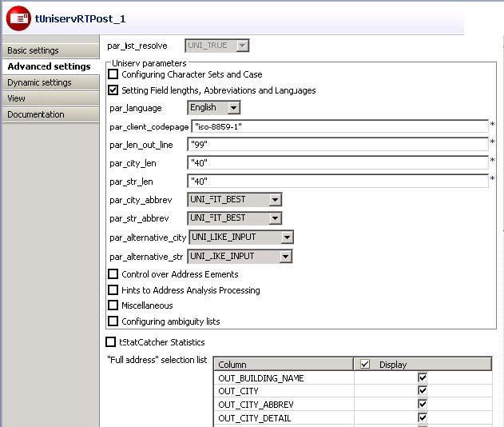Expand the par_city_abbrev dropdown
The height and width of the screenshot is (427, 504).
(x=274, y=200)
